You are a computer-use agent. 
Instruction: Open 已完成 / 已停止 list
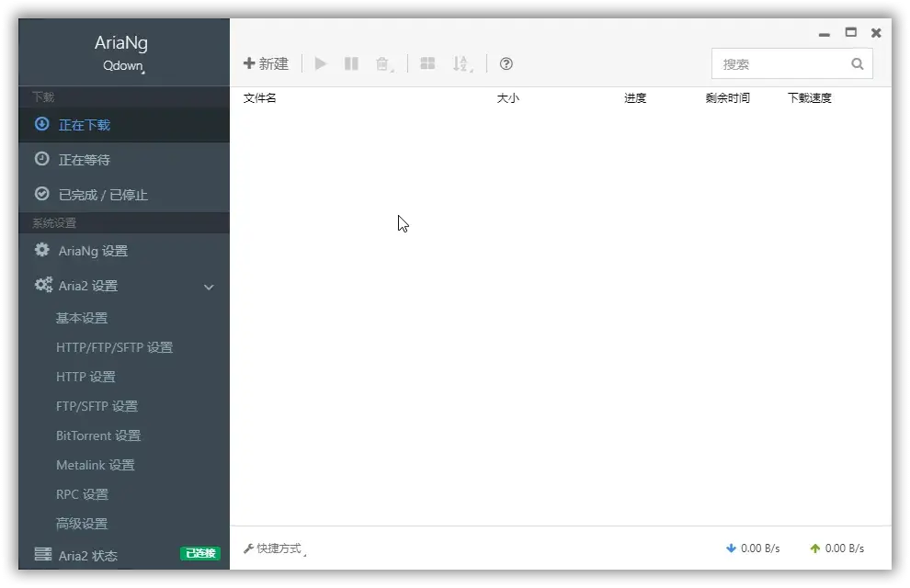pyautogui.click(x=124, y=194)
